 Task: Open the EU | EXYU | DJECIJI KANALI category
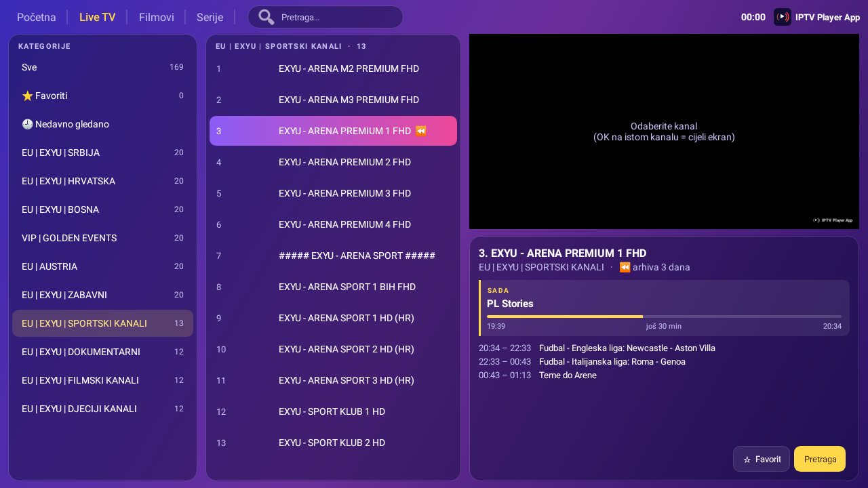click(102, 409)
